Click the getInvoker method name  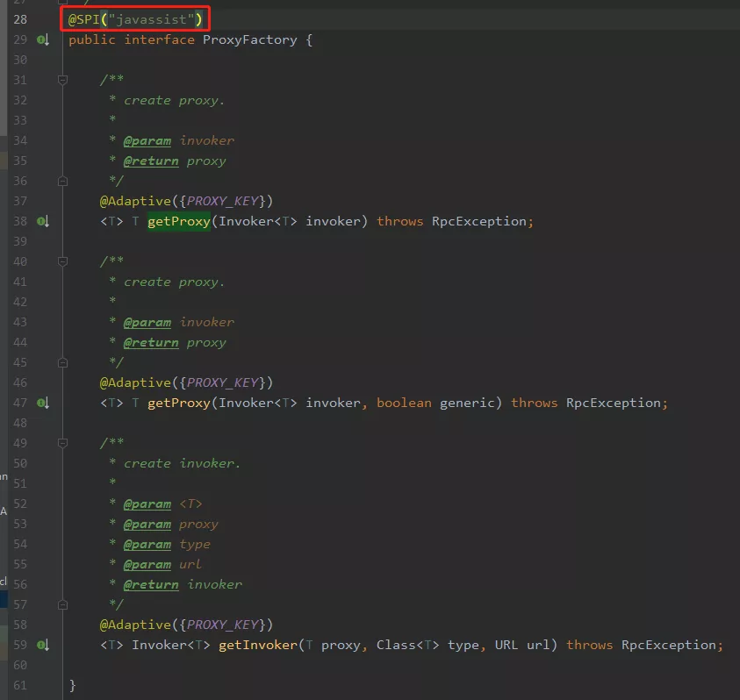point(258,646)
